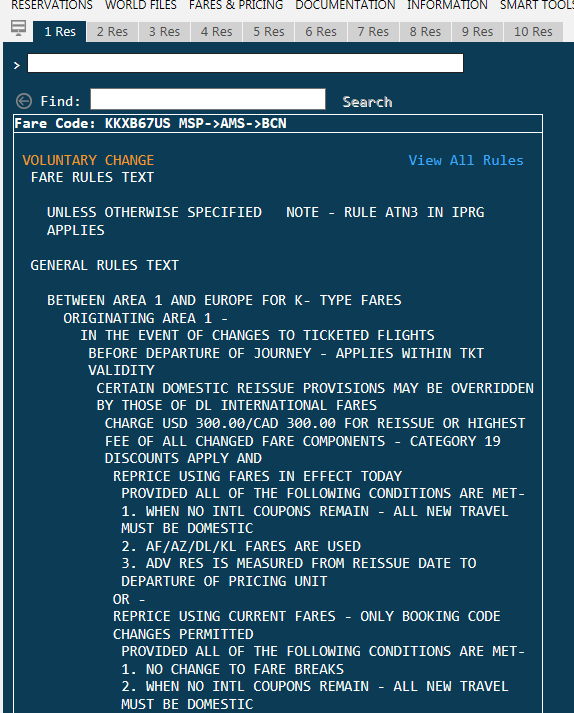
Task: Switch to the 4 Res tab
Action: (217, 31)
